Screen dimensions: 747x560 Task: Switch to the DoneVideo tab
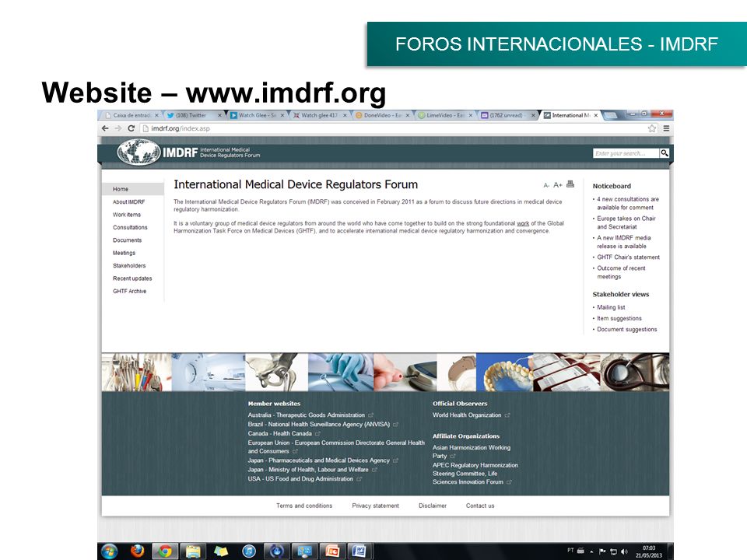(x=383, y=115)
